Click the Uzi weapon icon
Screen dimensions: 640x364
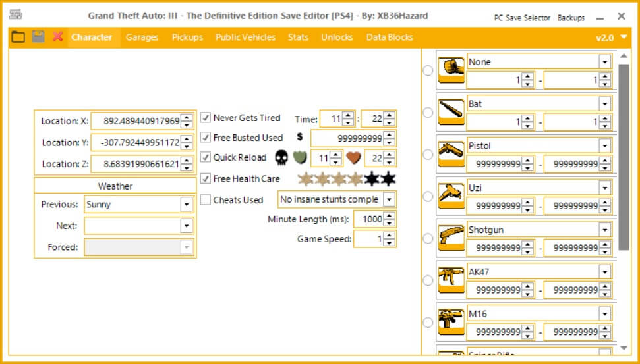click(451, 196)
